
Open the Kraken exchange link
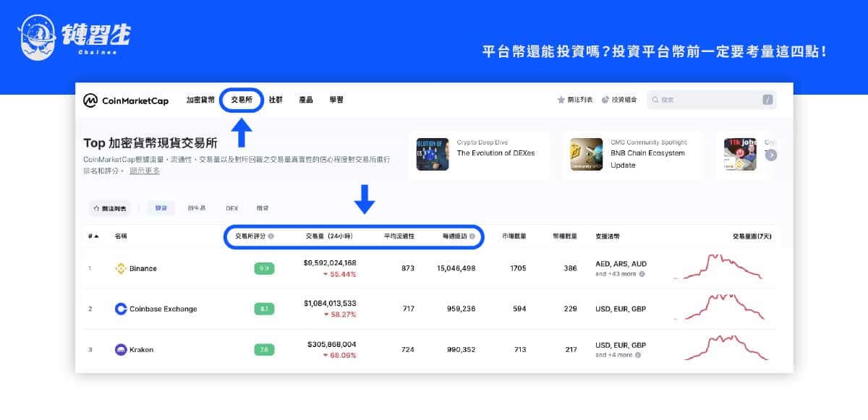141,350
